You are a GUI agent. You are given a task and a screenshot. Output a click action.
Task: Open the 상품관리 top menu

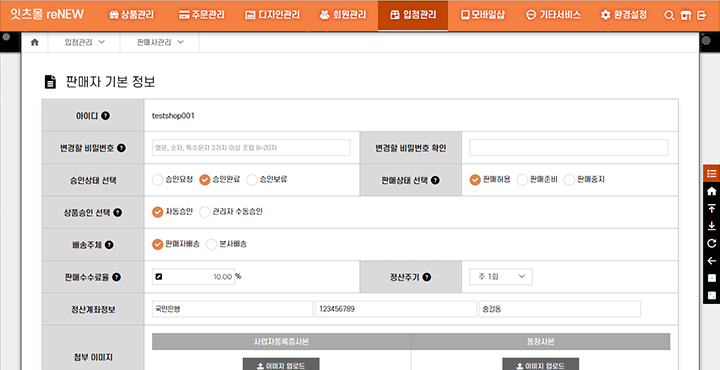pos(131,15)
